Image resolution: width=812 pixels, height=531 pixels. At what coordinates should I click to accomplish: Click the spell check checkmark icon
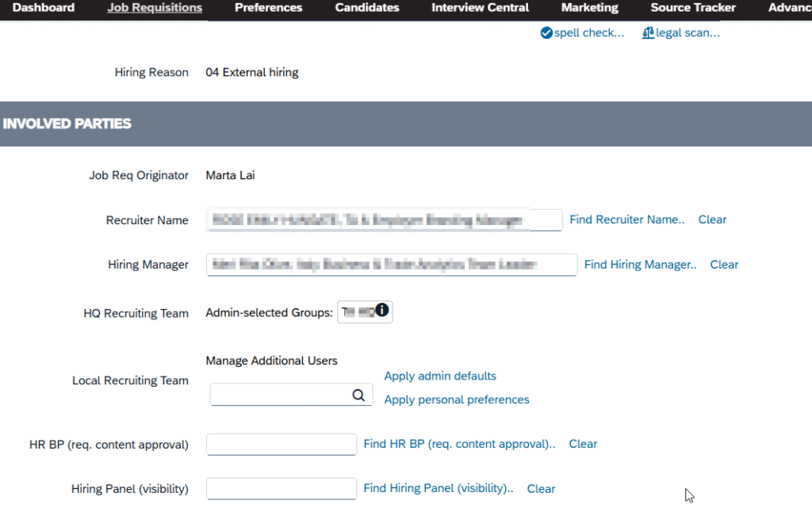tap(546, 33)
